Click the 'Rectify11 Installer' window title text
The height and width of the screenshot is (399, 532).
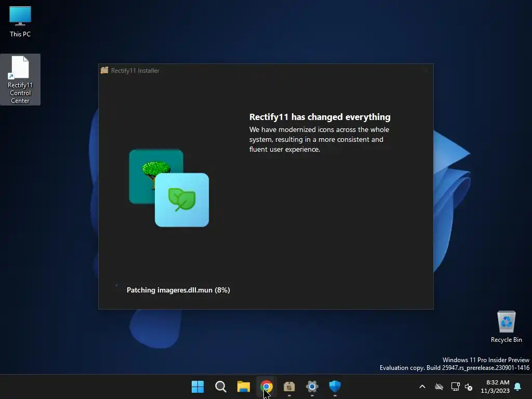(135, 71)
